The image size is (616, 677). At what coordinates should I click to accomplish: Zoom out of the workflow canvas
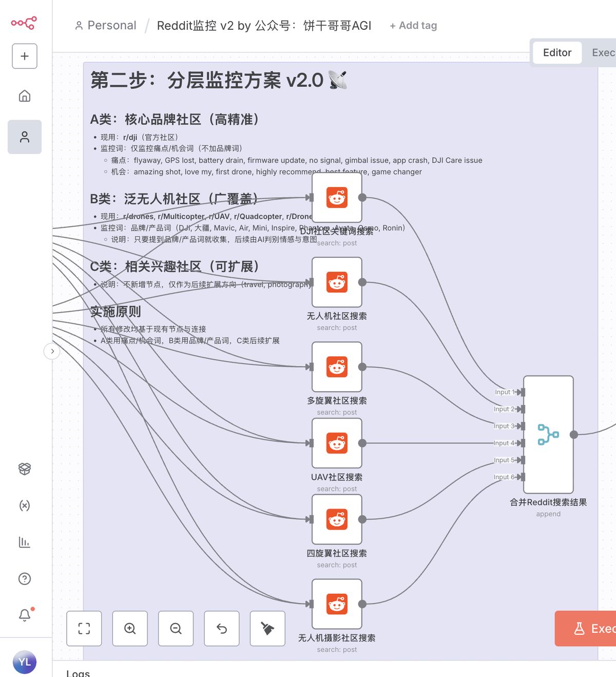point(176,628)
